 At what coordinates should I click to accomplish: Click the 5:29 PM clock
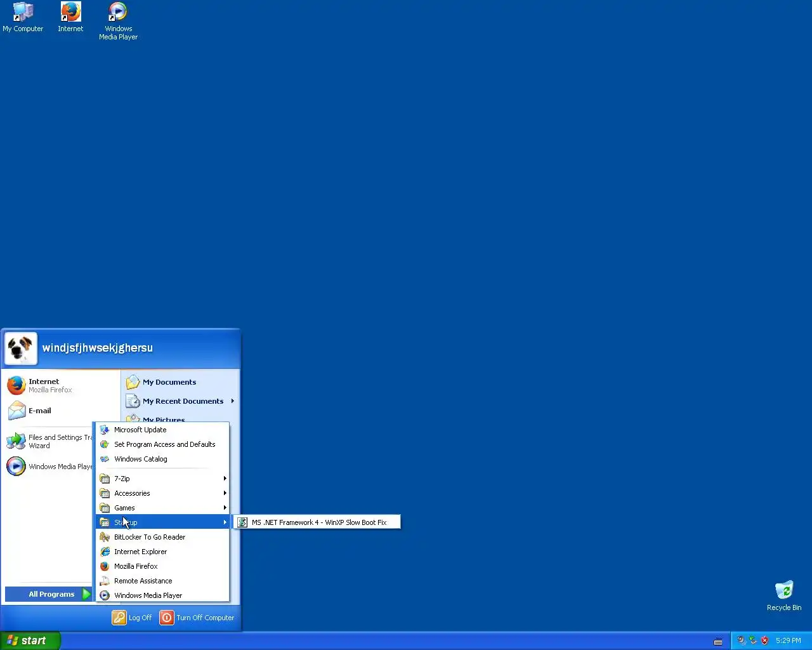point(789,640)
